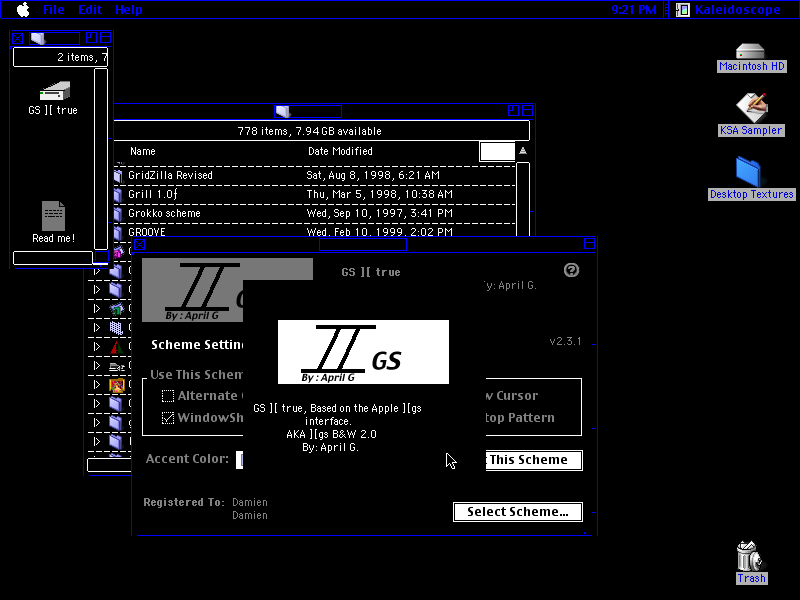Click the horizontal scrollbar in the 2-items window

click(53, 258)
